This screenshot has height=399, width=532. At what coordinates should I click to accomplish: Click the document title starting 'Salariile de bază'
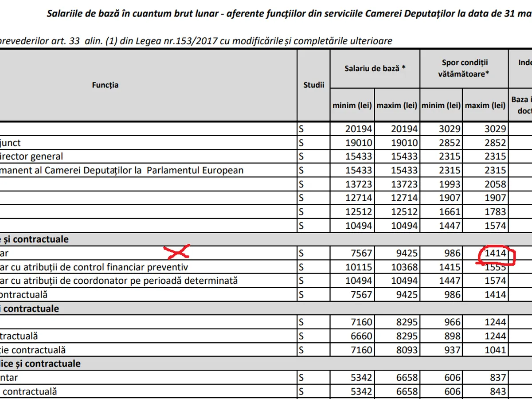[x=288, y=13]
